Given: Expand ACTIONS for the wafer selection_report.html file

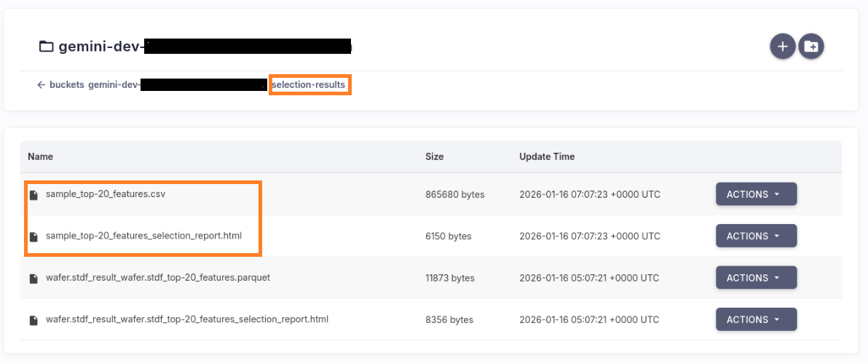Looking at the screenshot, I should pyautogui.click(x=756, y=319).
